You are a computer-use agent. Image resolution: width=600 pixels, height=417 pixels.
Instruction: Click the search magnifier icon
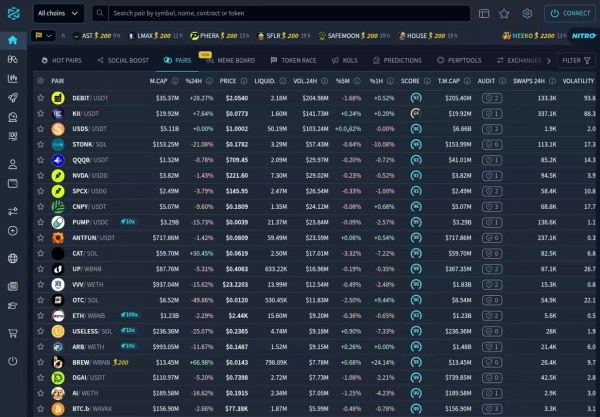tap(99, 13)
